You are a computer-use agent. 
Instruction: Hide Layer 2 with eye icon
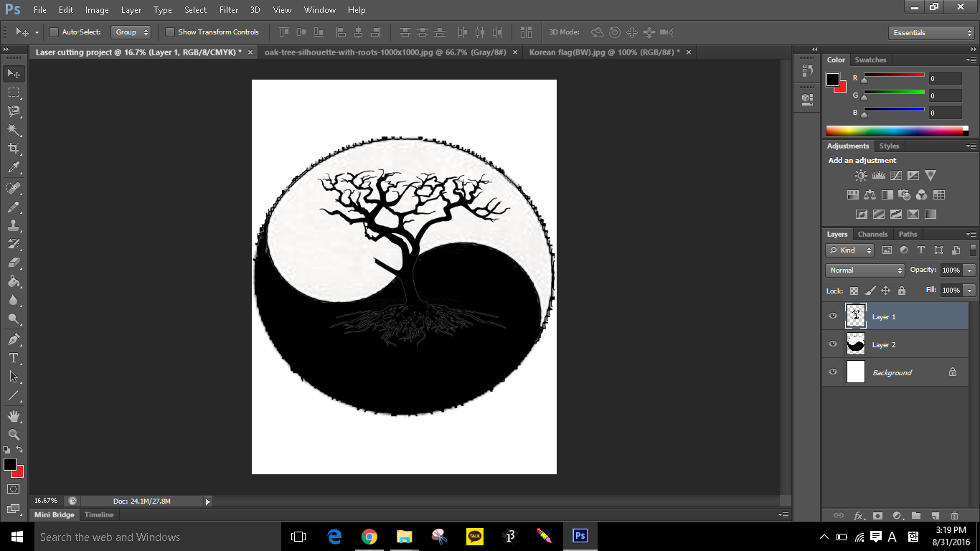833,344
